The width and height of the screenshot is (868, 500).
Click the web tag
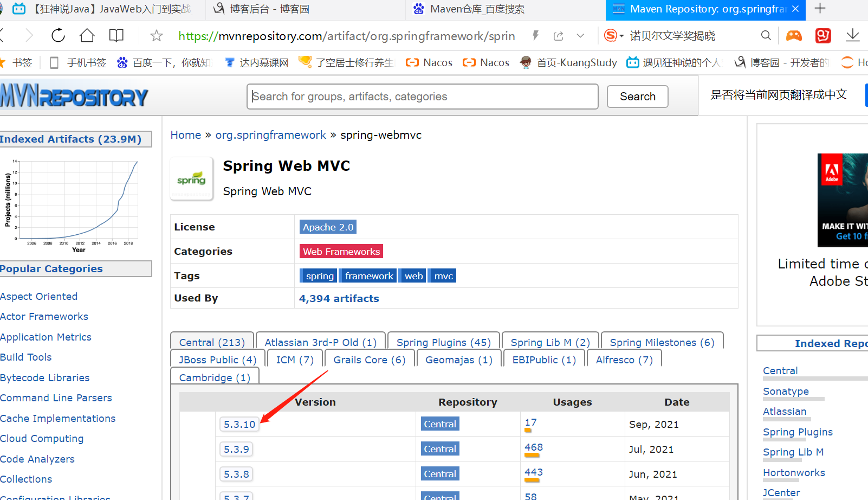pos(413,276)
